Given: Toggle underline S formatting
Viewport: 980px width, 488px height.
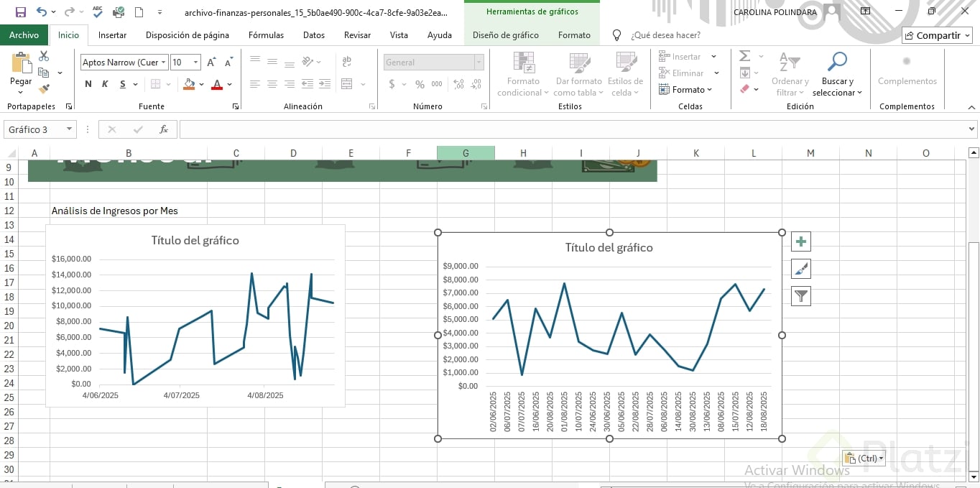Looking at the screenshot, I should [x=123, y=84].
